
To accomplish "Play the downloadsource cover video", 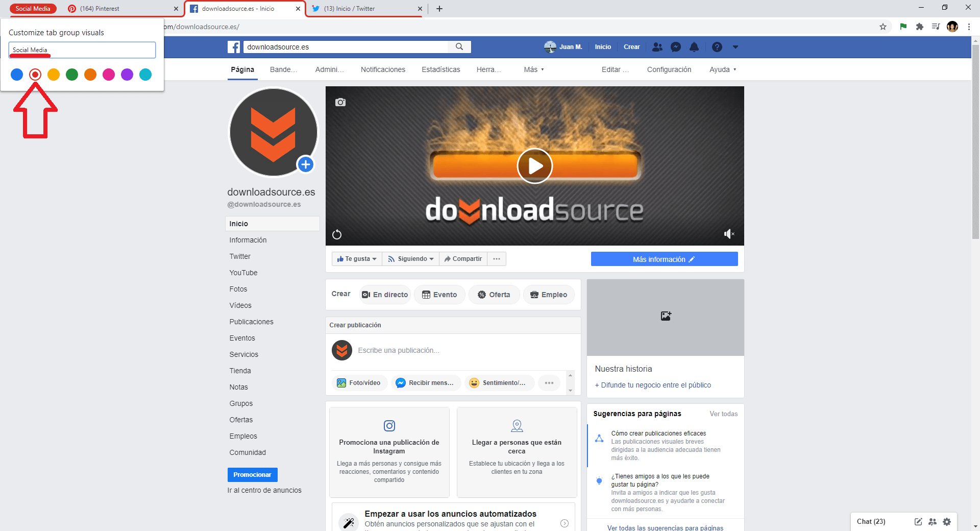I will pyautogui.click(x=534, y=166).
